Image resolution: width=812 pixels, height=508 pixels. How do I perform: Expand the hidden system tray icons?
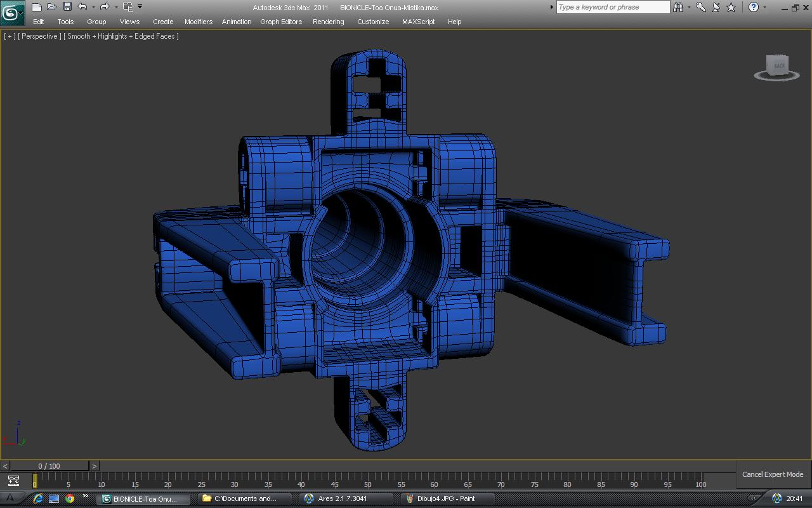pyautogui.click(x=753, y=498)
